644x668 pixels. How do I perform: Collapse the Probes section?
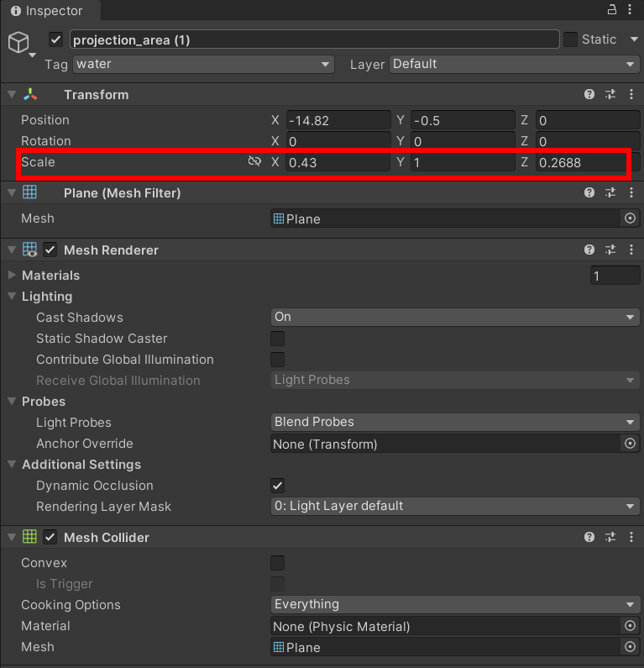(x=12, y=402)
